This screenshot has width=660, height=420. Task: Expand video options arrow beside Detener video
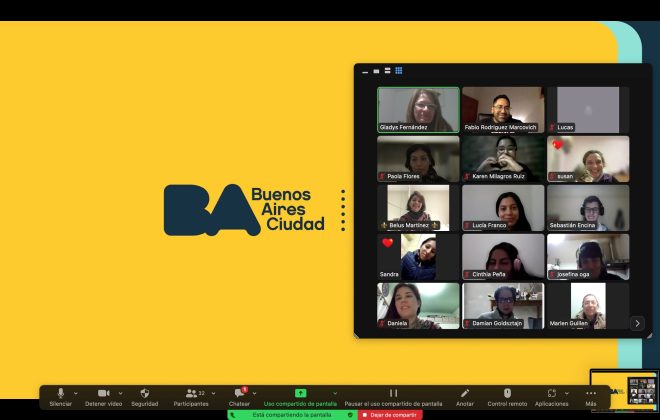point(120,393)
